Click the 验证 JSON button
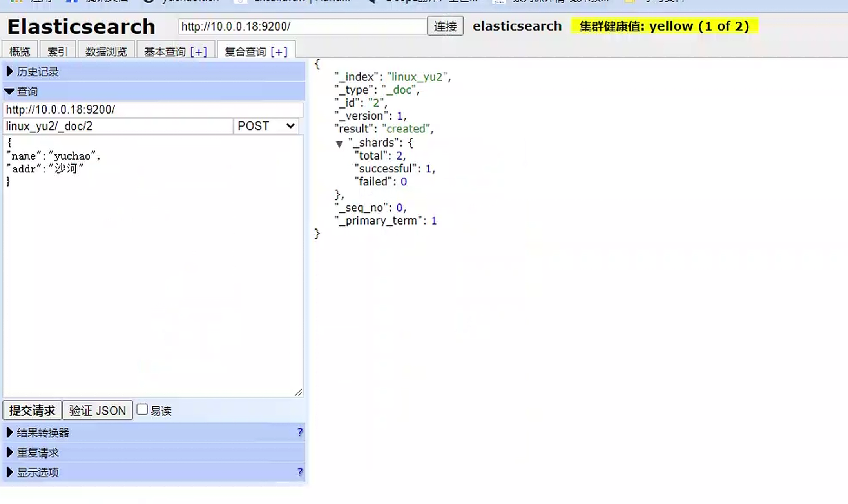 [97, 410]
